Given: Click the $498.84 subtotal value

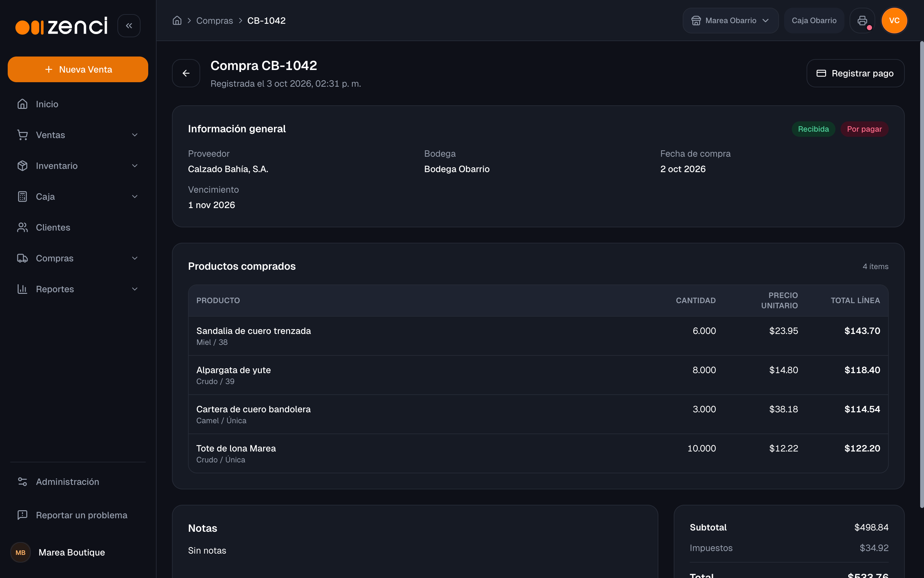Looking at the screenshot, I should tap(871, 528).
